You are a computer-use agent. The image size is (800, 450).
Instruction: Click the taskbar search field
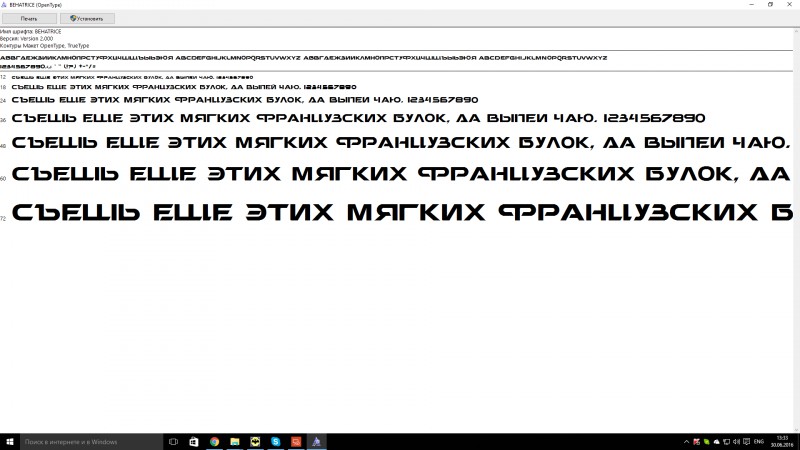click(x=91, y=442)
